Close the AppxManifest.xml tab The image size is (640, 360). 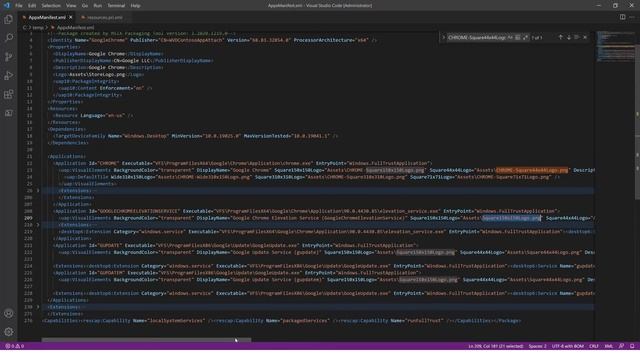71,17
